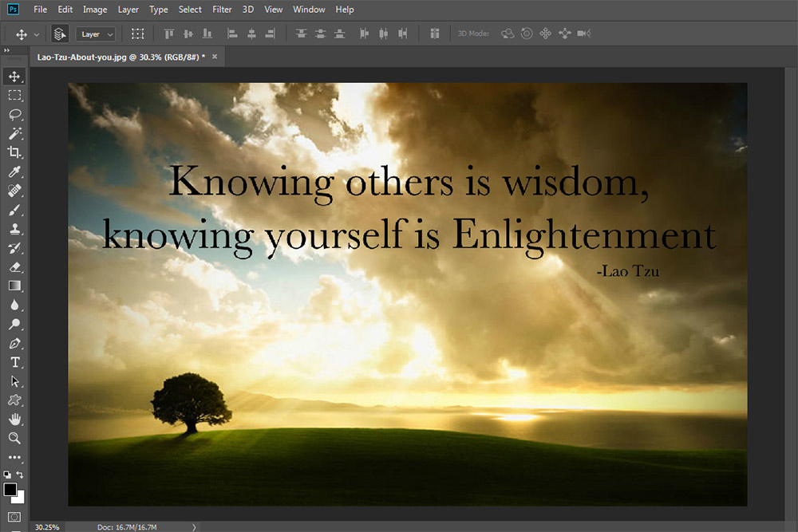Select the Clone Stamp tool
This screenshot has width=798, height=532.
click(x=14, y=229)
